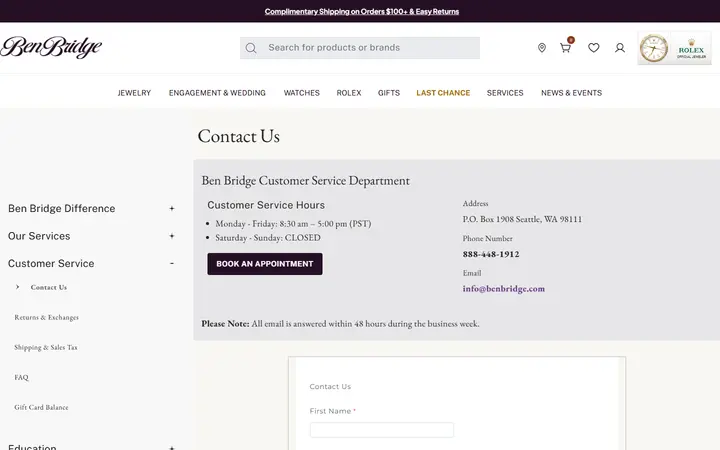Open the store locator pin icon
720x450 pixels.
542,48
